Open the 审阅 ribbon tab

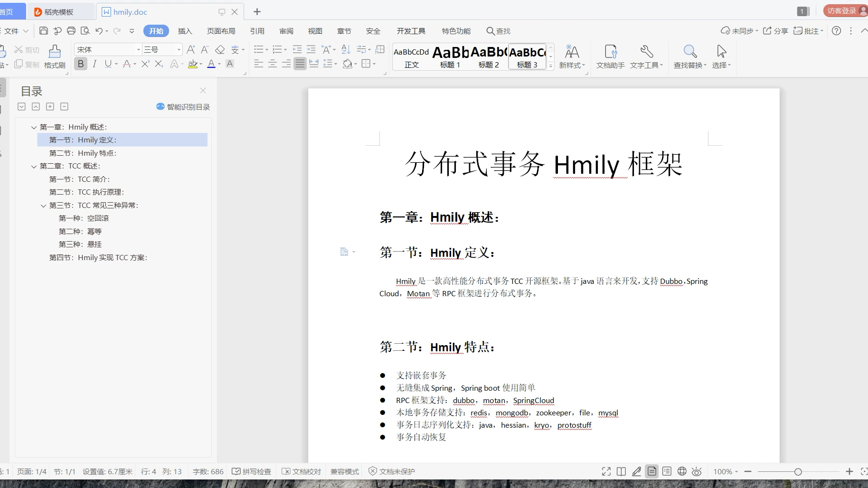pos(286,31)
